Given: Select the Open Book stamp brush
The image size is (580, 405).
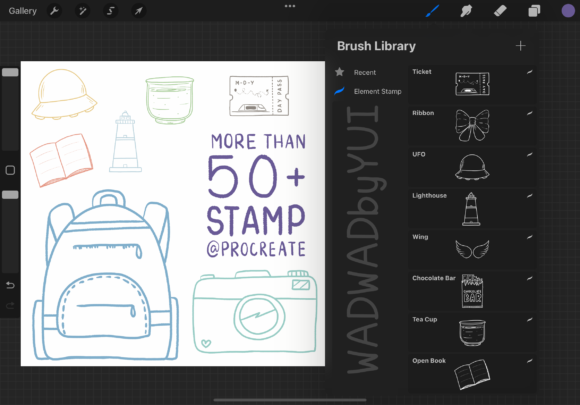Looking at the screenshot, I should click(x=472, y=373).
